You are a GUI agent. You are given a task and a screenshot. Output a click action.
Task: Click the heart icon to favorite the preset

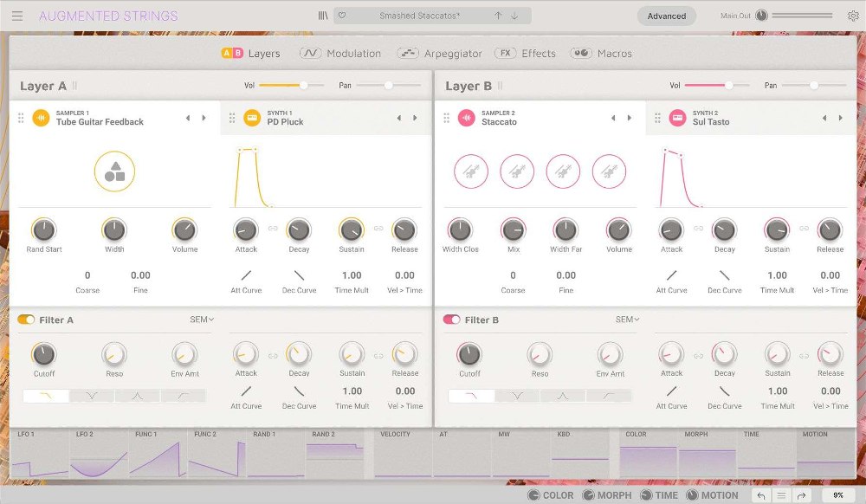[342, 15]
